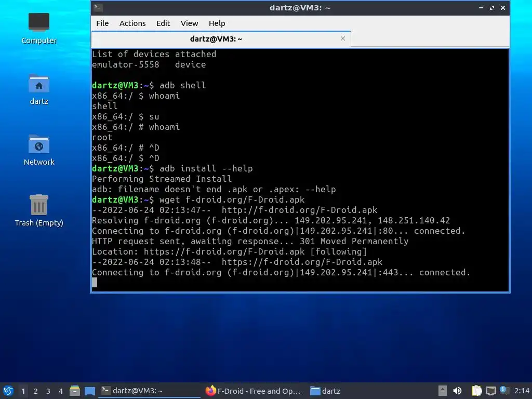Click the removable media eject tray icon

coord(442,391)
